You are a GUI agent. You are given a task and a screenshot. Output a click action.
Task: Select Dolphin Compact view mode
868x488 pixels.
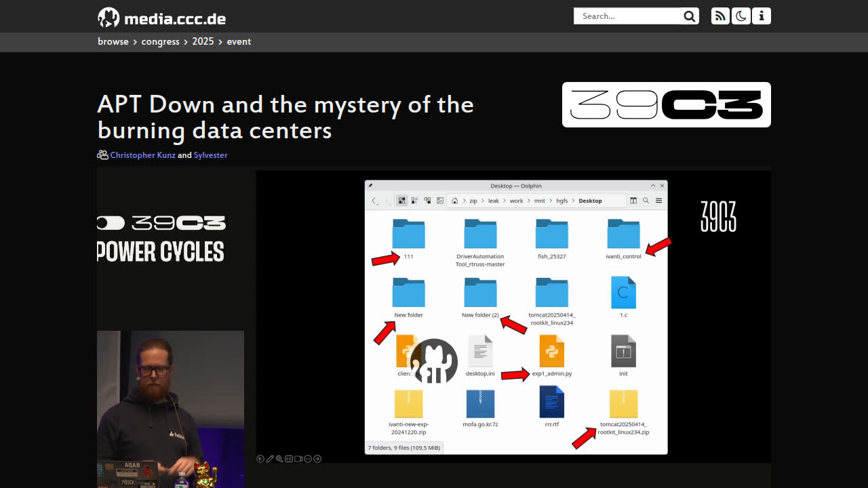[414, 201]
